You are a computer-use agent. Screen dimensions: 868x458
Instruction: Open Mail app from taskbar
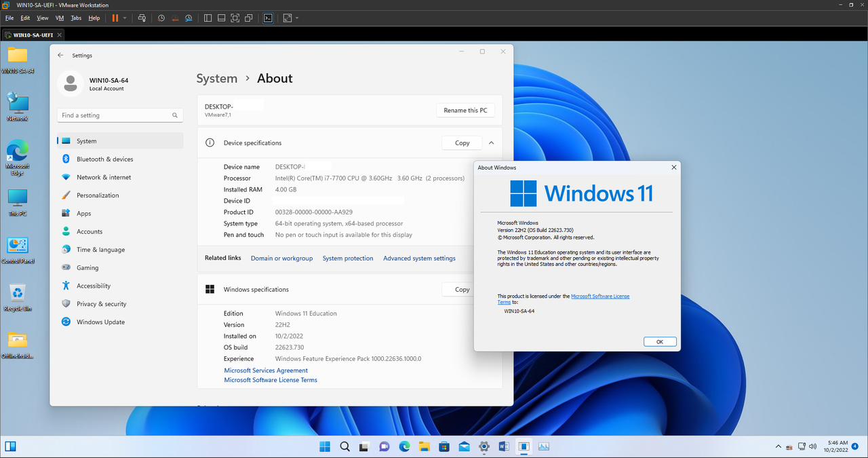point(464,446)
